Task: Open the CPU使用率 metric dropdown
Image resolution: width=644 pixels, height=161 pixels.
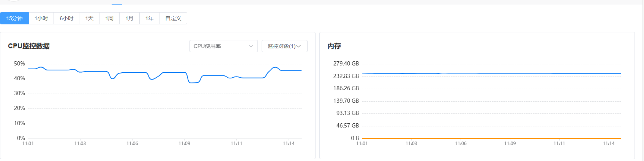Action: [224, 46]
